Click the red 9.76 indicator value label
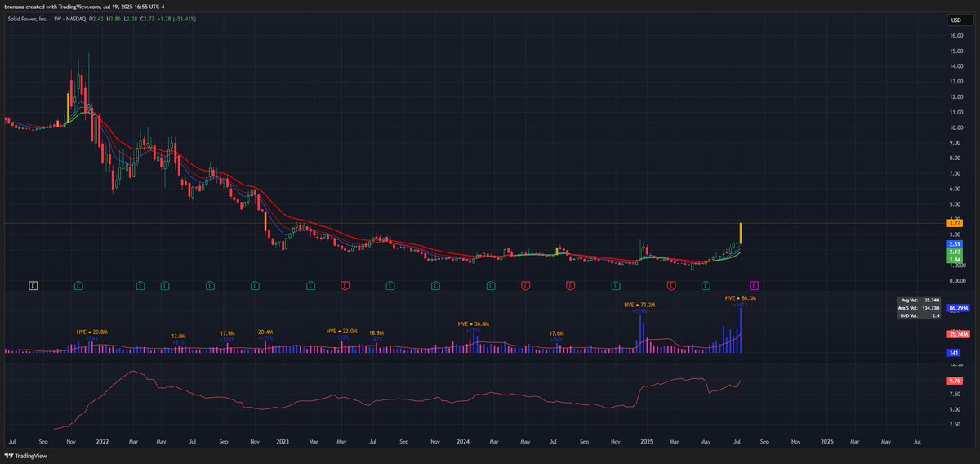Screen dimensions: 980x464 (955, 381)
